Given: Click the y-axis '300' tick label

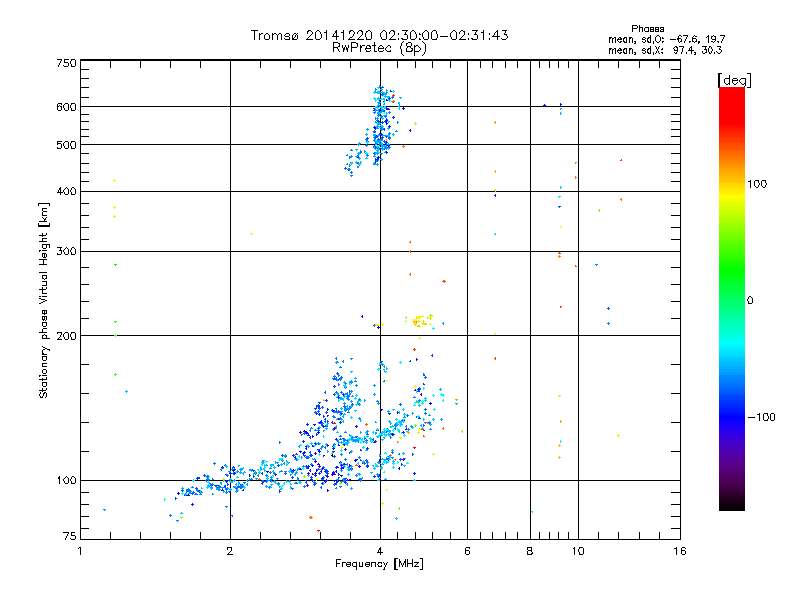Looking at the screenshot, I should 66,251.
